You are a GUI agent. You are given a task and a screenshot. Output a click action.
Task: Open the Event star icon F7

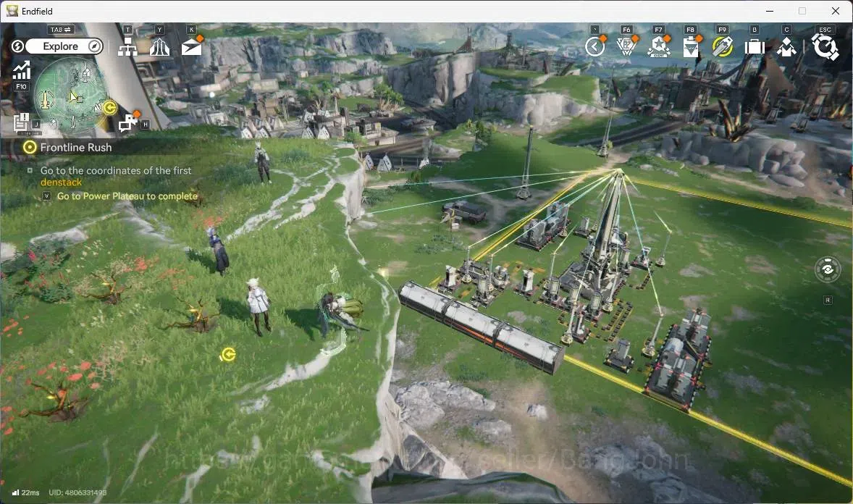click(x=659, y=47)
